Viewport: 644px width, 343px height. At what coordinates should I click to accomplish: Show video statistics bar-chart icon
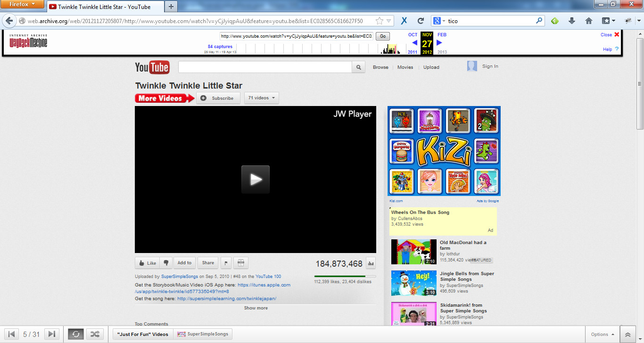tap(371, 263)
